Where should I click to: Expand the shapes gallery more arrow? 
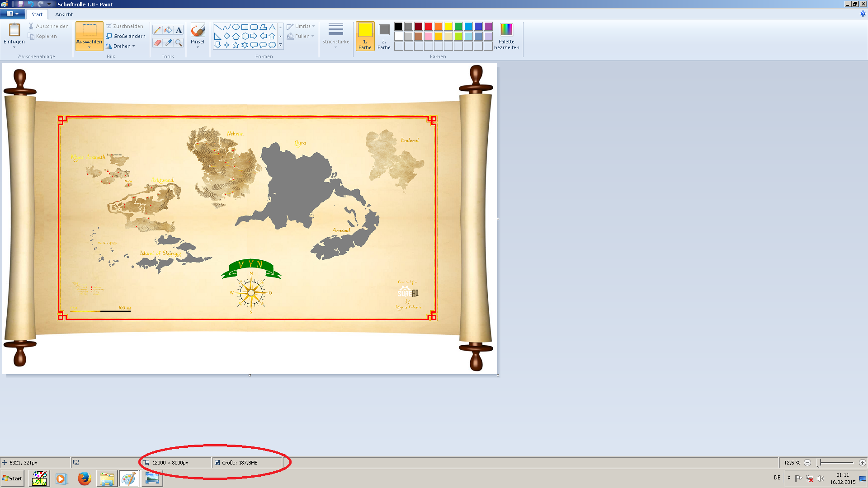tap(281, 45)
